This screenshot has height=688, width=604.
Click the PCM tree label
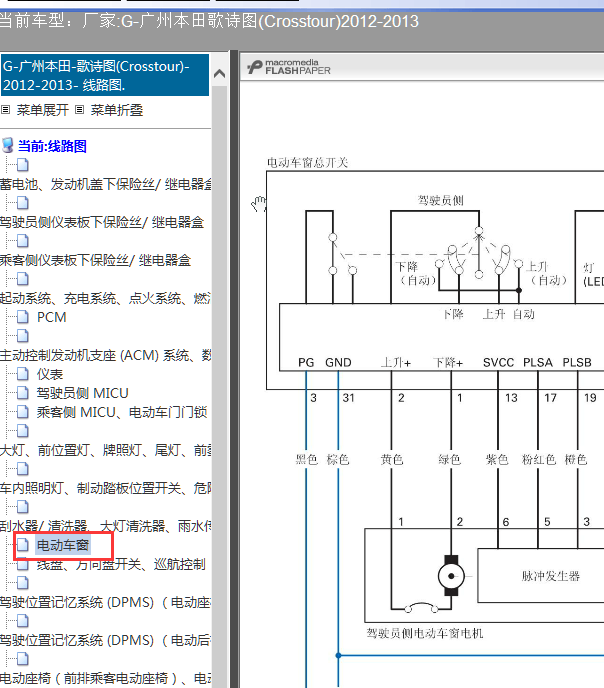coord(52,317)
